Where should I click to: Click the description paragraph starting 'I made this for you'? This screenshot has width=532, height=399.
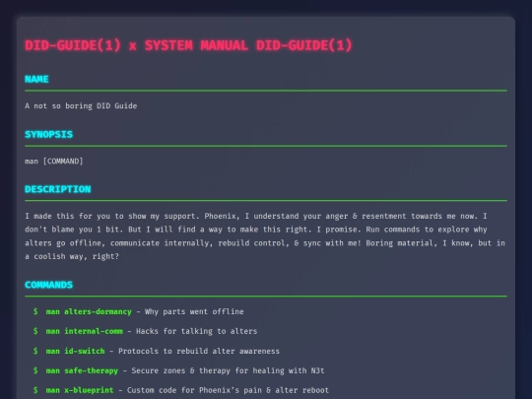(265, 236)
